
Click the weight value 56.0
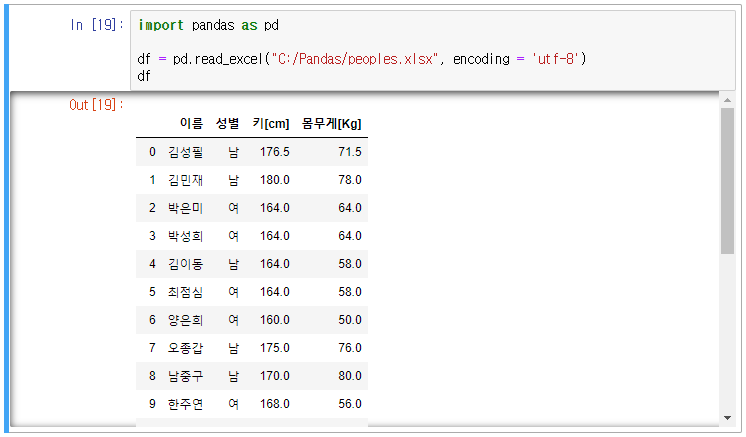(350, 404)
